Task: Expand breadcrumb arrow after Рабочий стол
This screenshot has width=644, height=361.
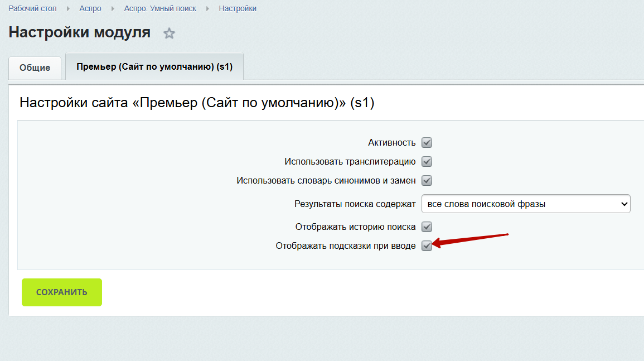Action: pyautogui.click(x=68, y=8)
